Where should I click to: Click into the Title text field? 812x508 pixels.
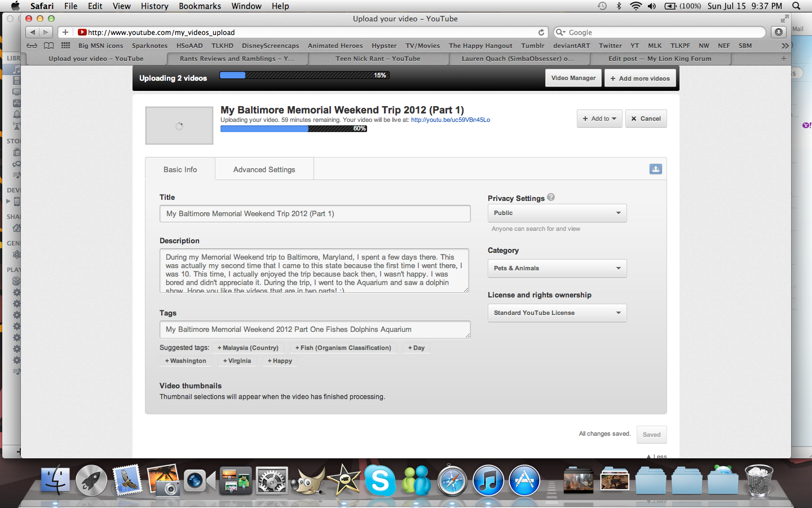coord(315,214)
